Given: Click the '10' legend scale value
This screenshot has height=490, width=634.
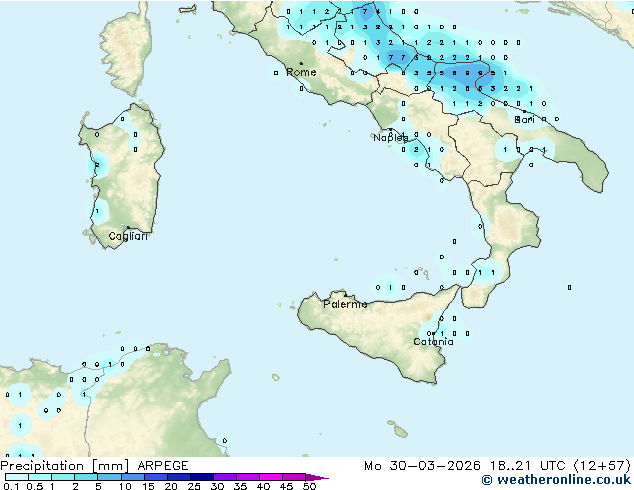Looking at the screenshot, I should coord(125,486).
